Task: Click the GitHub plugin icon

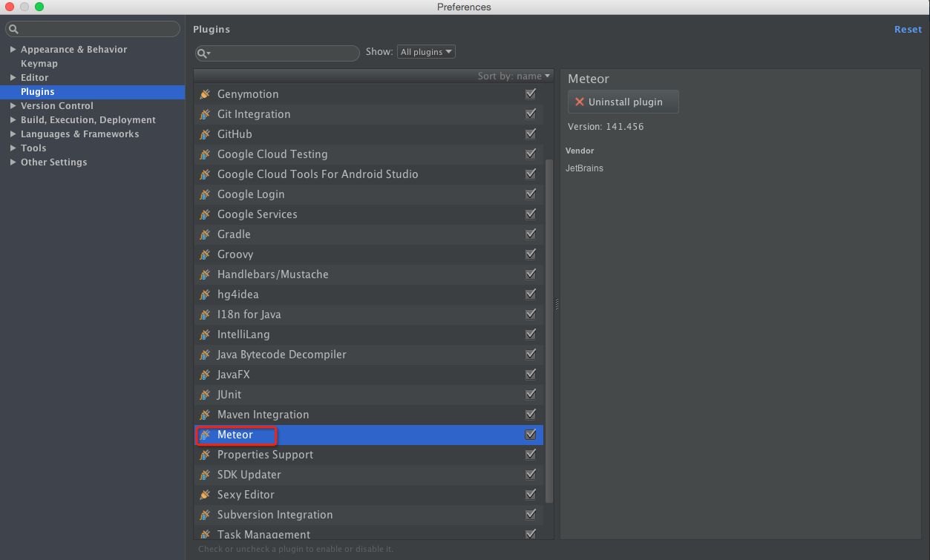Action: (x=205, y=134)
